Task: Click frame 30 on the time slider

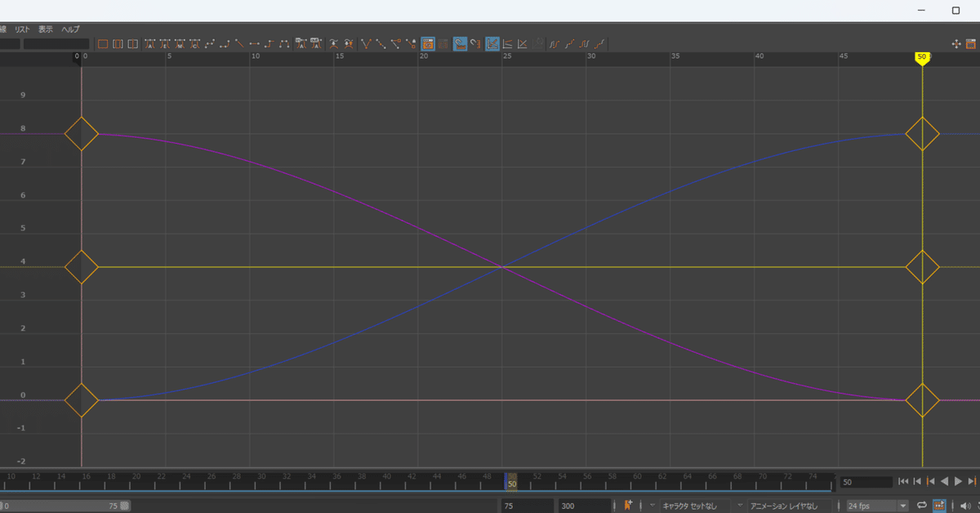Action: tap(261, 481)
